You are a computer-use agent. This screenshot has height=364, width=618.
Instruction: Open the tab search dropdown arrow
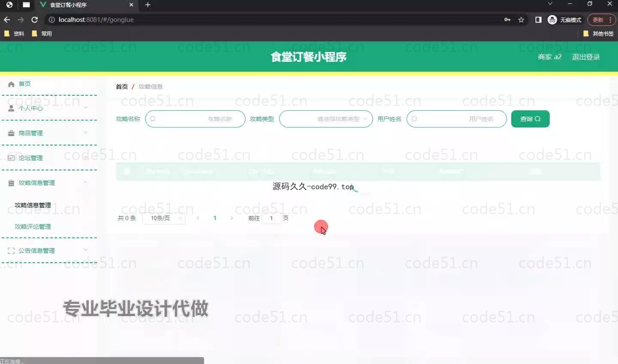pyautogui.click(x=550, y=4)
